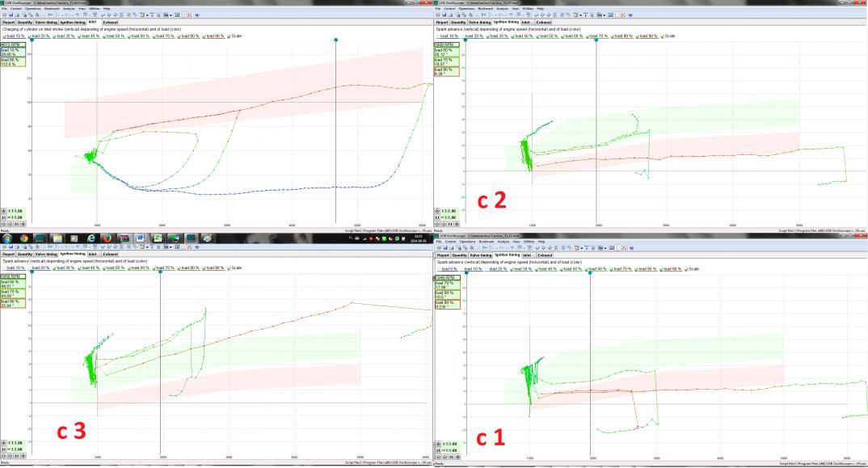Open the Bookmark menu in the c 1 window
The width and height of the screenshot is (868, 468).
point(487,242)
